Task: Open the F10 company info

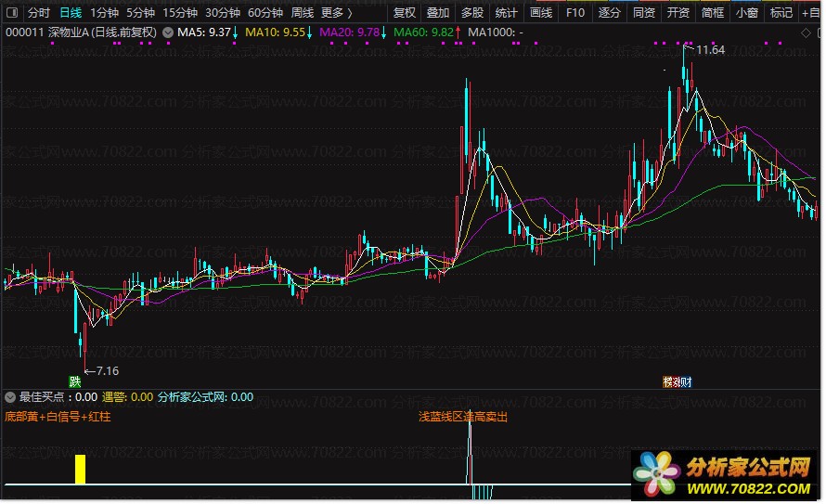Action: pyautogui.click(x=575, y=13)
